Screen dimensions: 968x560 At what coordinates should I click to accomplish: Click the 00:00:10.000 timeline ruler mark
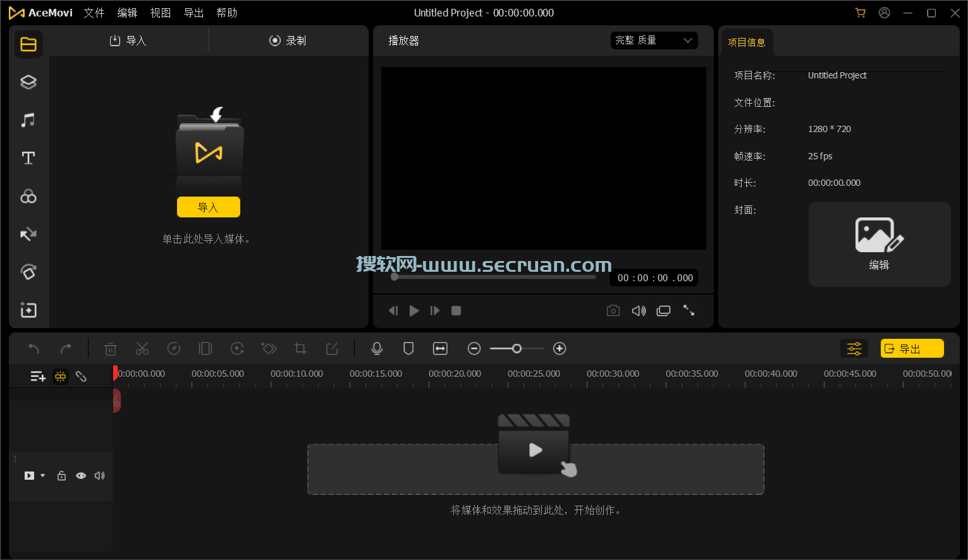[x=297, y=374]
